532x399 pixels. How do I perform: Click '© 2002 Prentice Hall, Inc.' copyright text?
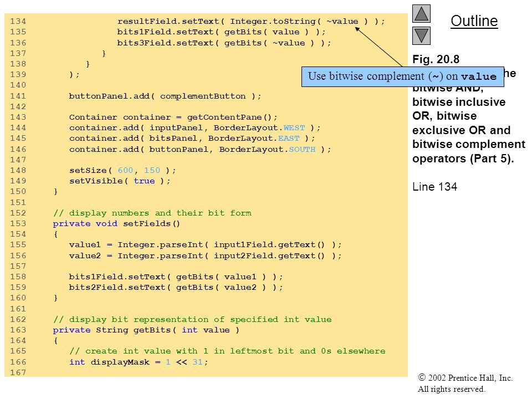click(465, 377)
